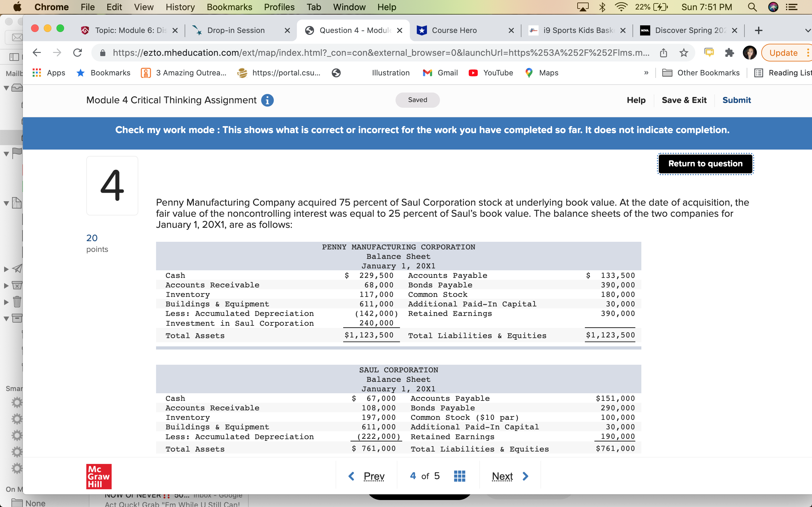Open the History menu
The height and width of the screenshot is (507, 812).
click(180, 7)
